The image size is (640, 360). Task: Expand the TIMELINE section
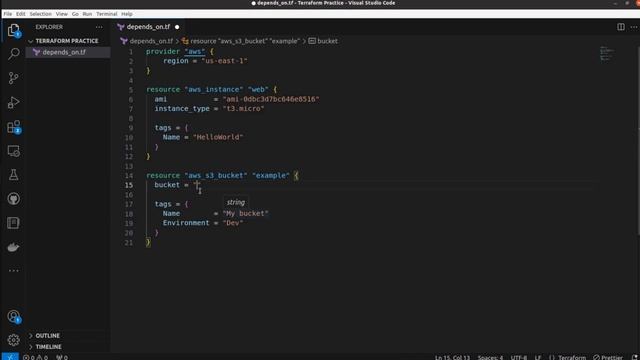(x=48, y=347)
